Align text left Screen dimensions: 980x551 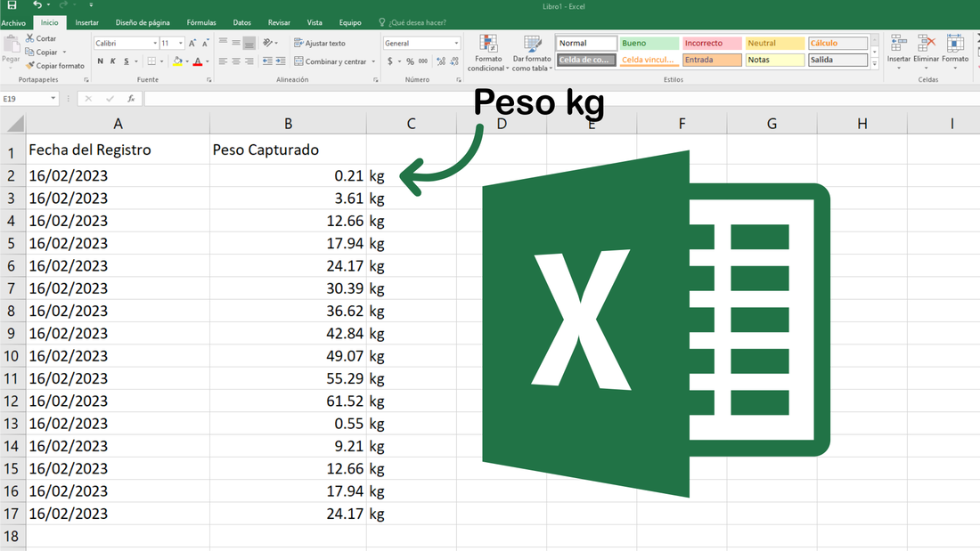223,61
